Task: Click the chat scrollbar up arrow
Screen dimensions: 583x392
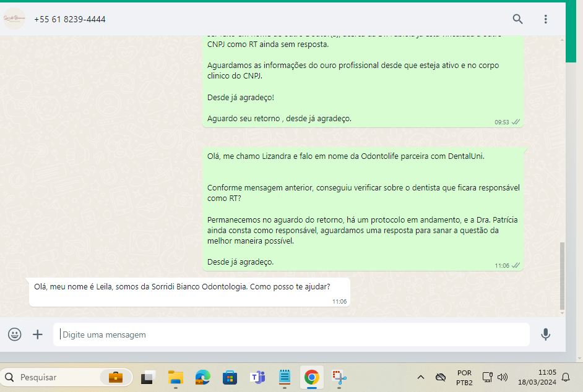Action: [562, 40]
